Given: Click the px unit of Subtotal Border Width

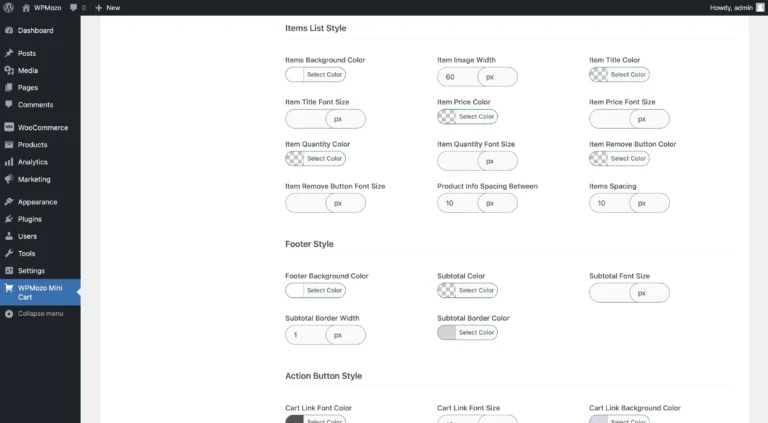Looking at the screenshot, I should coord(345,335).
